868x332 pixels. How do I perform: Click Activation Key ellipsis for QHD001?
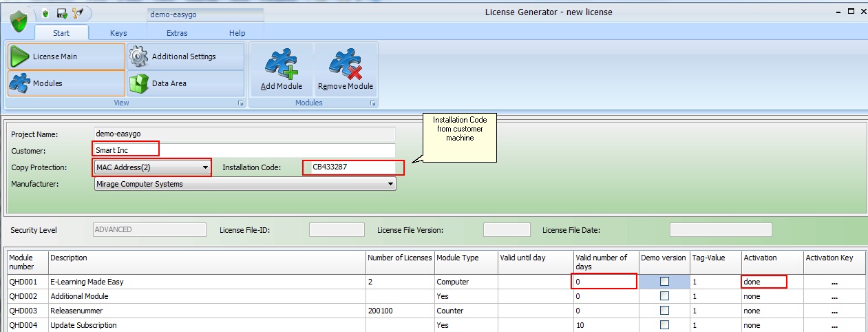click(834, 282)
